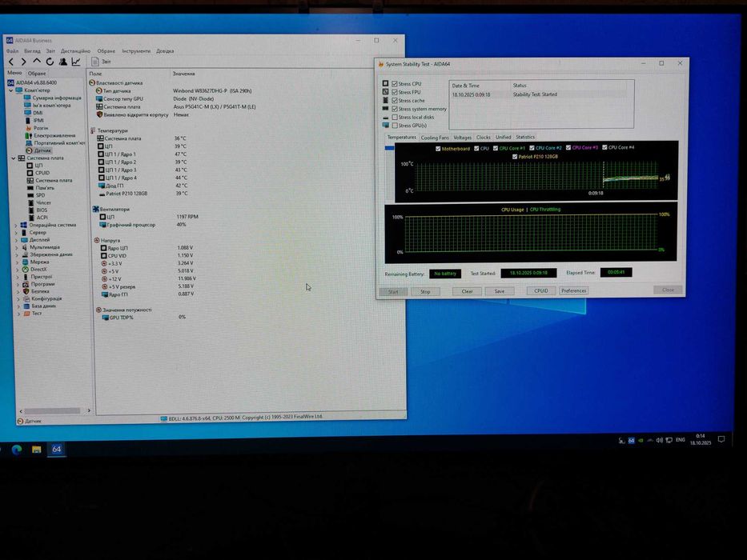747x560 pixels.
Task: Click the system tray clock showing 0:14
Action: [x=701, y=439]
